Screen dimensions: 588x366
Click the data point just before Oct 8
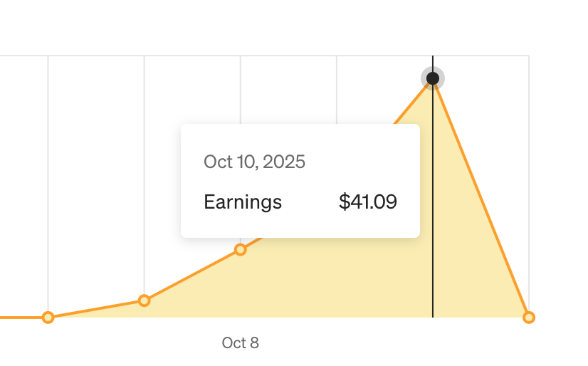point(145,300)
